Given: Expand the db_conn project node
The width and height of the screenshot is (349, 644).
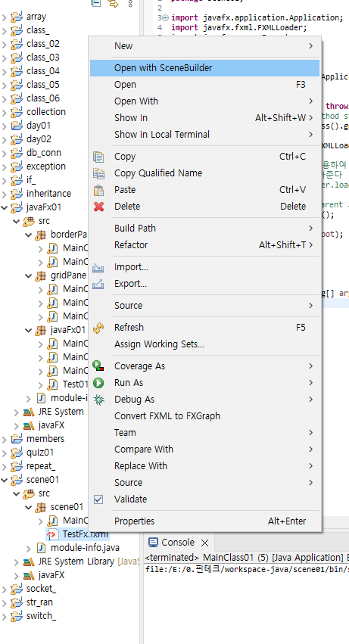Looking at the screenshot, I should click(5, 153).
